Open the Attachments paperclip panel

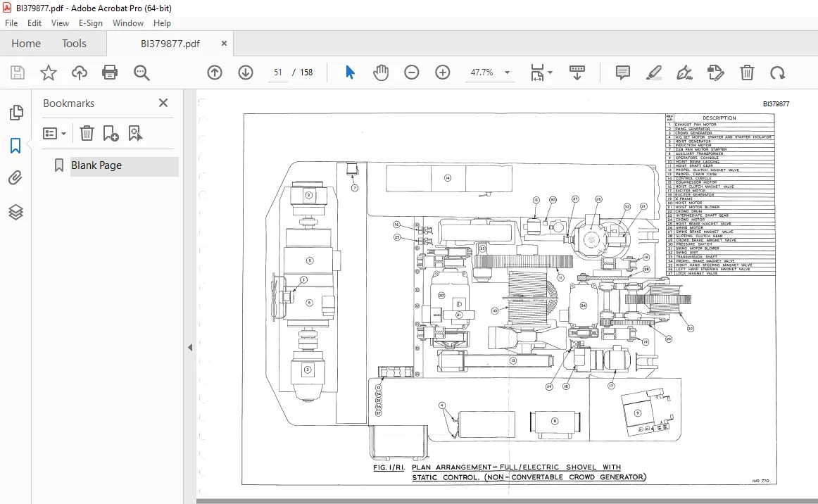pos(15,178)
